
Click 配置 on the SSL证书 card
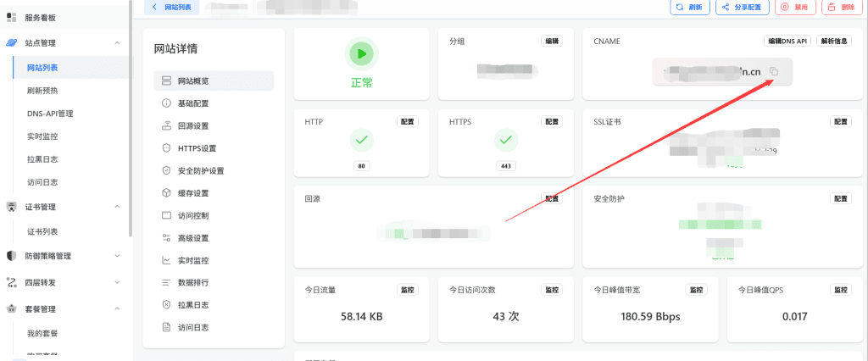(x=840, y=122)
